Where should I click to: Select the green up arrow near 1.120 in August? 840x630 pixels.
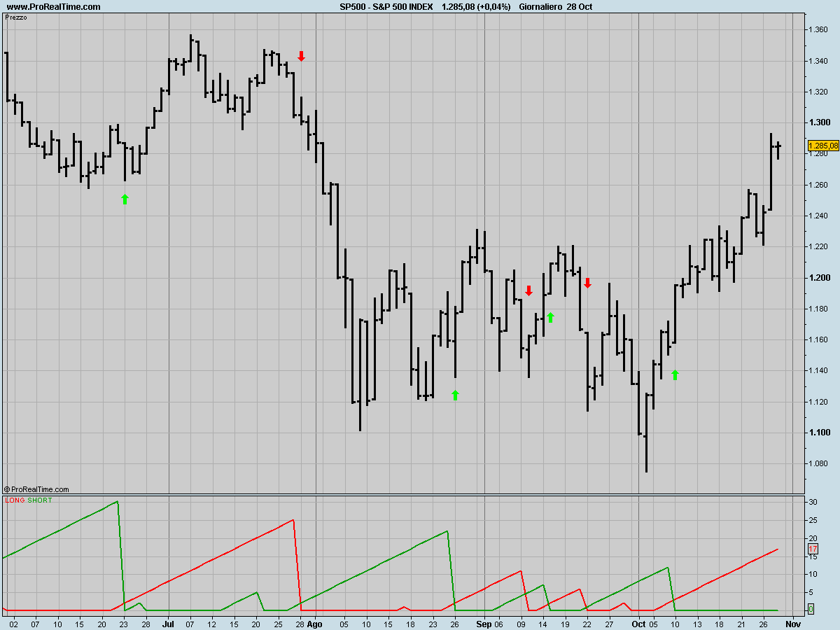pos(455,395)
